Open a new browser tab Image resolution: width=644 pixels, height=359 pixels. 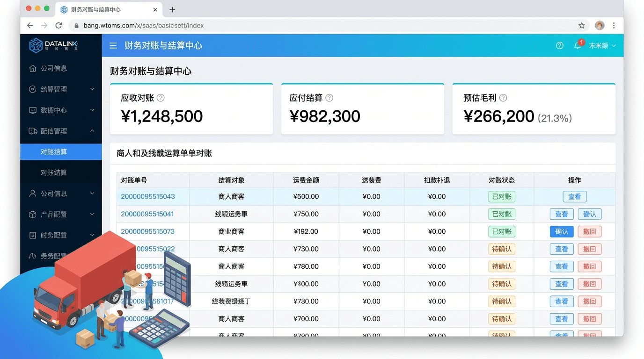pos(172,9)
